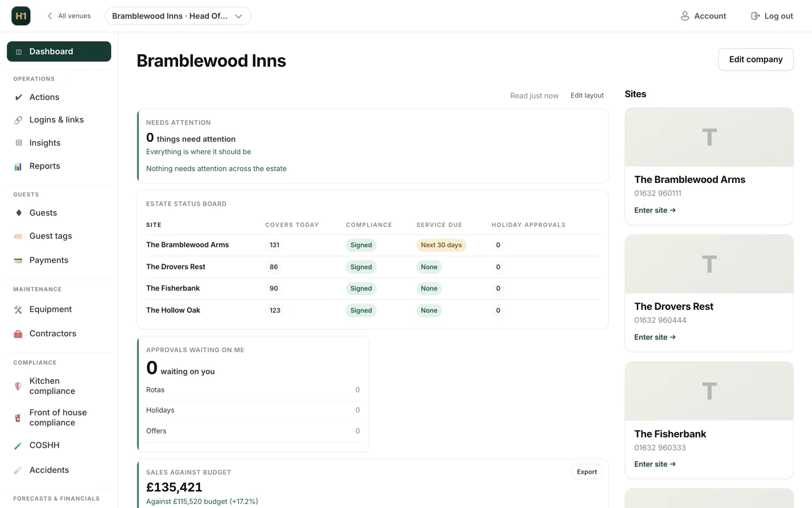
Task: Click the Read just now timestamp
Action: [534, 96]
